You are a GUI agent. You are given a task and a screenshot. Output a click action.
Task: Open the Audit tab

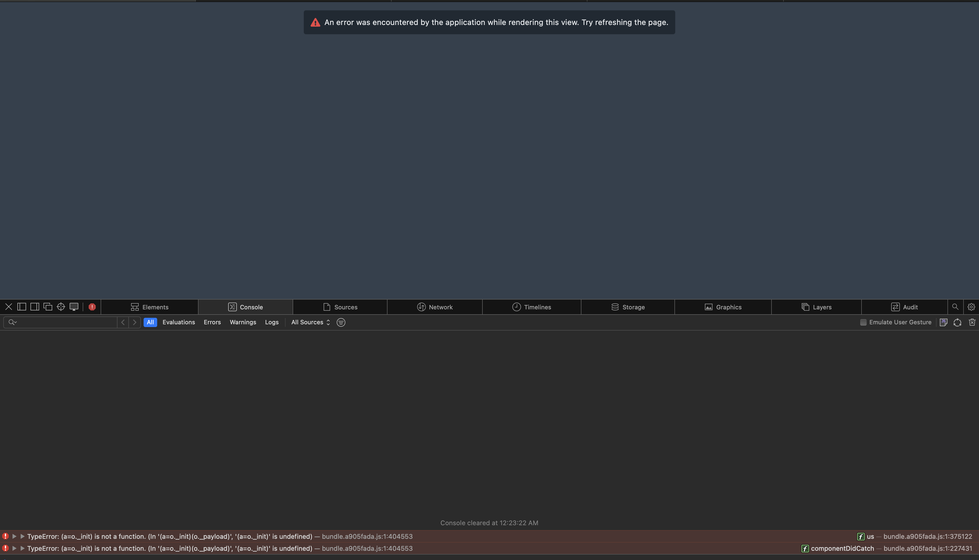[904, 307]
